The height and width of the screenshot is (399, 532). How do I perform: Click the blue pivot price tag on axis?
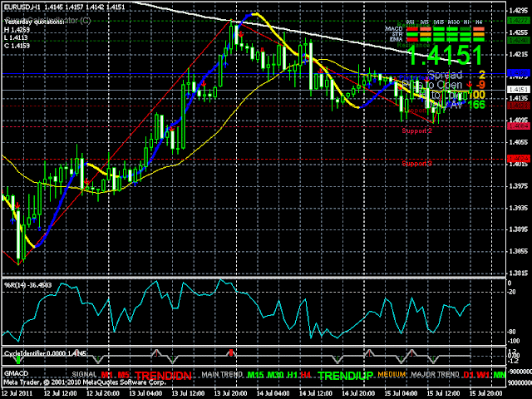point(518,73)
